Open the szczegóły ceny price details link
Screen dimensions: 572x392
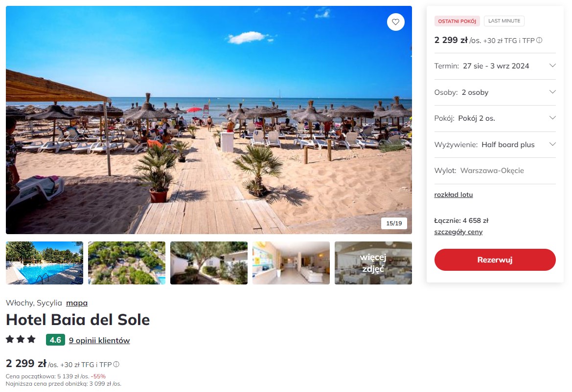pos(458,232)
